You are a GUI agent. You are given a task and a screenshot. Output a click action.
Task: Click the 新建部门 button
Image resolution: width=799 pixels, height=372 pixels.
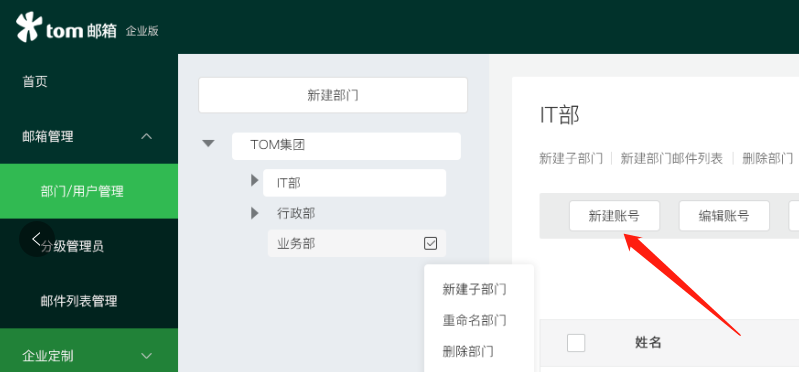pyautogui.click(x=333, y=95)
